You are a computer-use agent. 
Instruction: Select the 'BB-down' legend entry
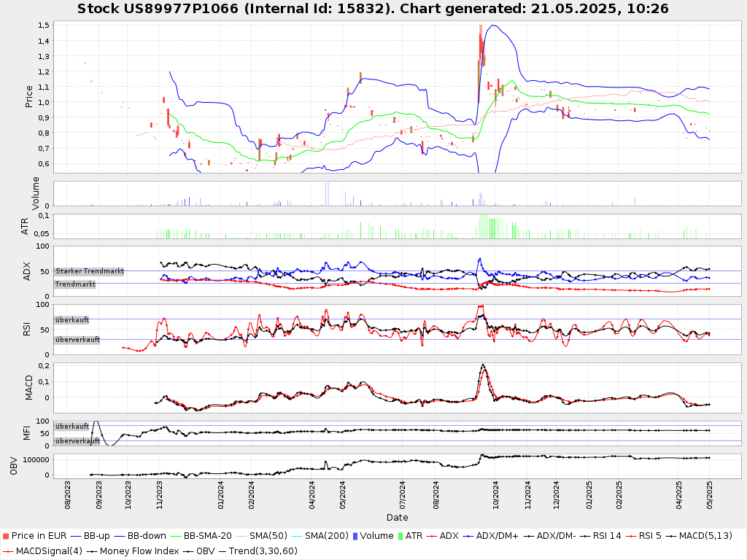click(x=140, y=536)
